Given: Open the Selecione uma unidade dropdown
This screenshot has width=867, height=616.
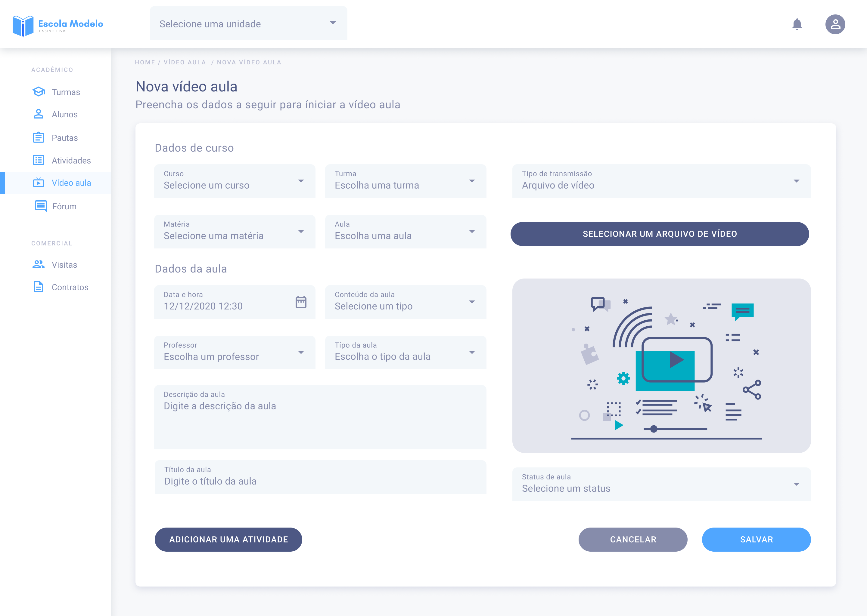Looking at the screenshot, I should [248, 23].
